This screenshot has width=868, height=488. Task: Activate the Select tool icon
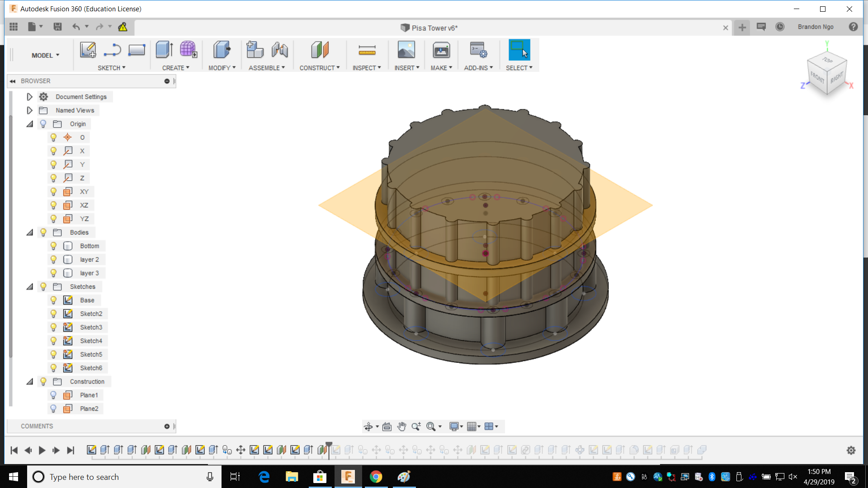pyautogui.click(x=519, y=50)
